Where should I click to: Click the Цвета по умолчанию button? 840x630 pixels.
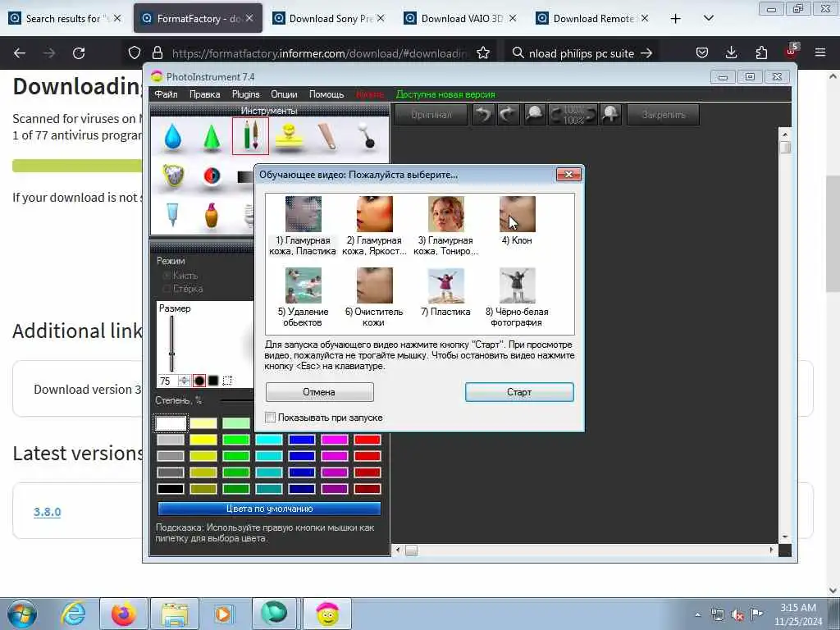pos(269,509)
